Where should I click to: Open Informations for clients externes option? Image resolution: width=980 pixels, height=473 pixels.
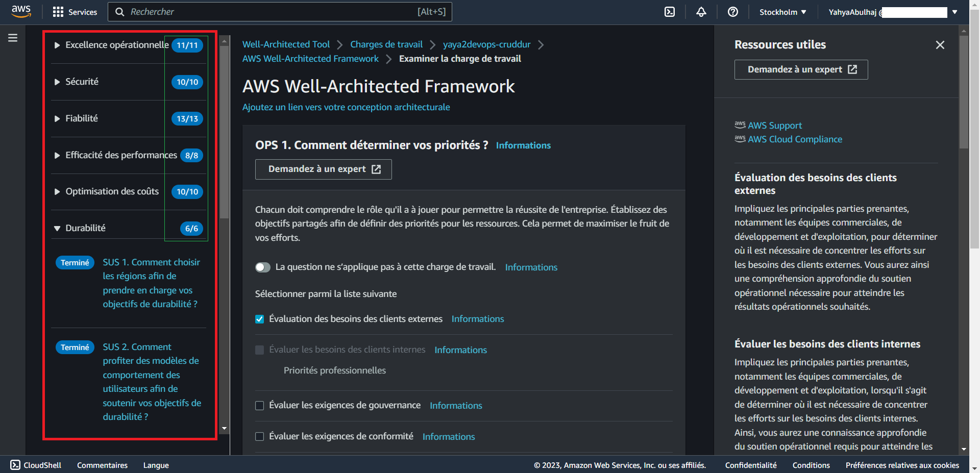pos(478,319)
